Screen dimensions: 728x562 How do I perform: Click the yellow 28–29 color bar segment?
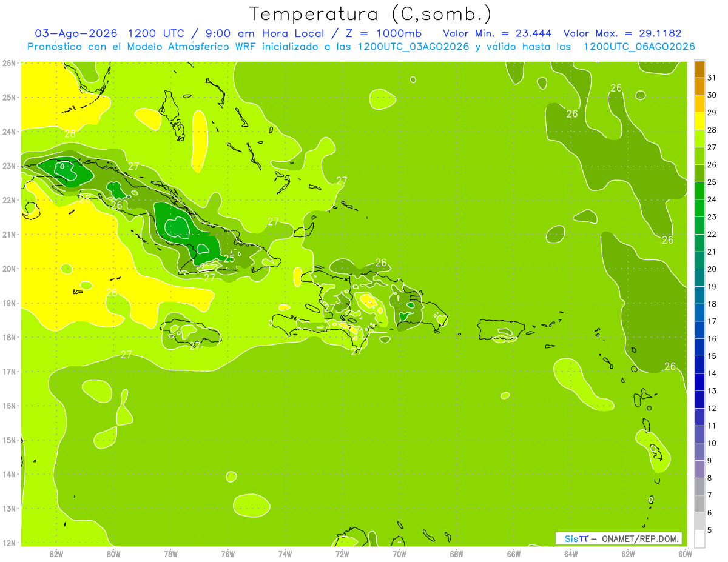pos(699,121)
